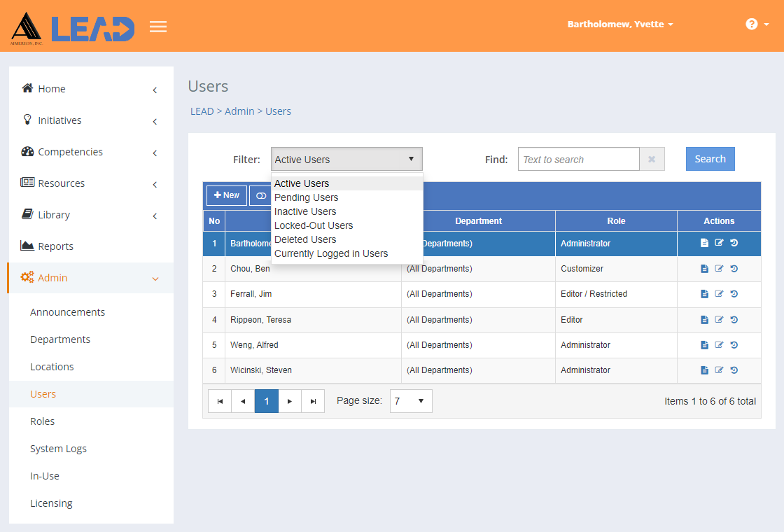Choose Active Users in filter list
The width and height of the screenshot is (784, 532).
pyautogui.click(x=347, y=183)
